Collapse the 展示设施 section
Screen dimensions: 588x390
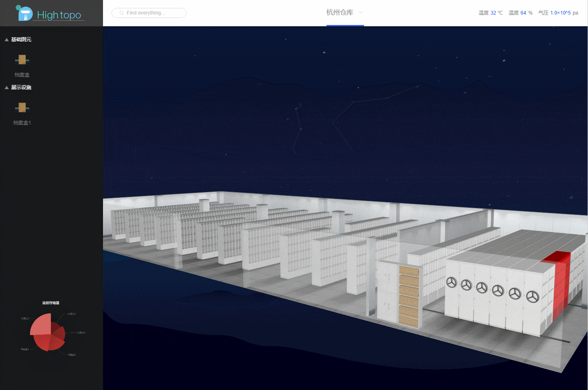[6, 87]
